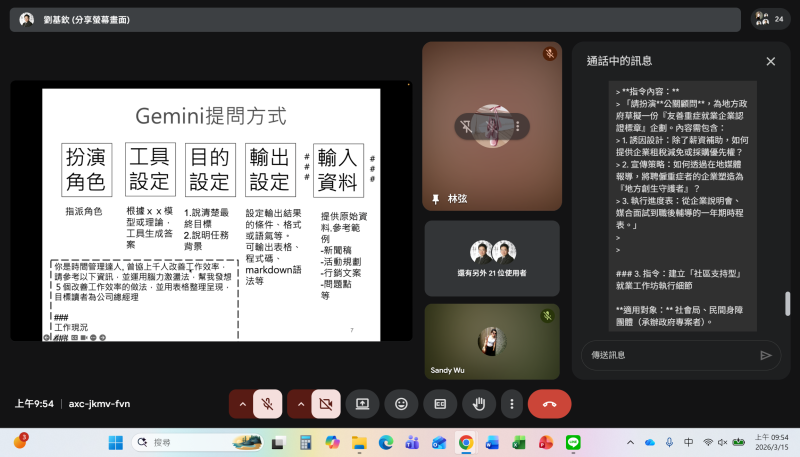Click the tile showing 21 other users
Image resolution: width=800 pixels, height=457 pixels.
[x=491, y=258]
